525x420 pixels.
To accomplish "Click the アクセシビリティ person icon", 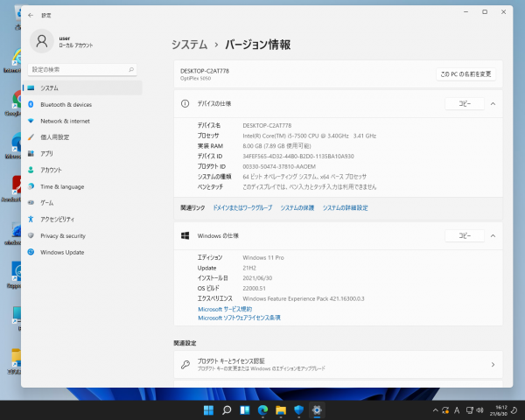I will click(31, 219).
